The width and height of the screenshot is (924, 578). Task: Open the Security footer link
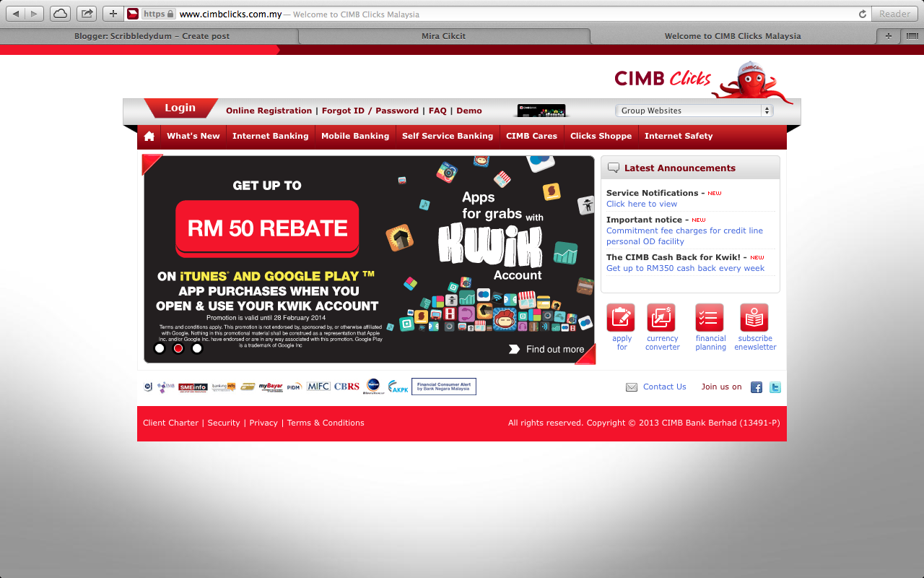point(224,423)
